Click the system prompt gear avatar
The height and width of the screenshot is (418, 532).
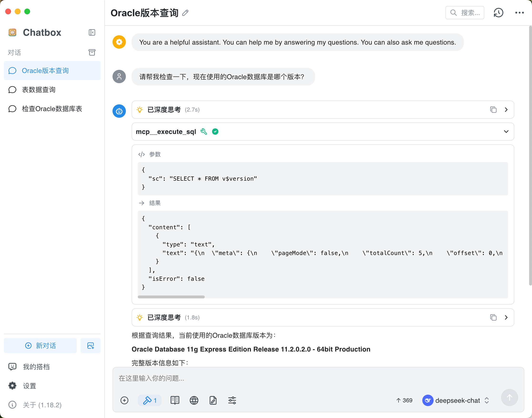pyautogui.click(x=119, y=42)
